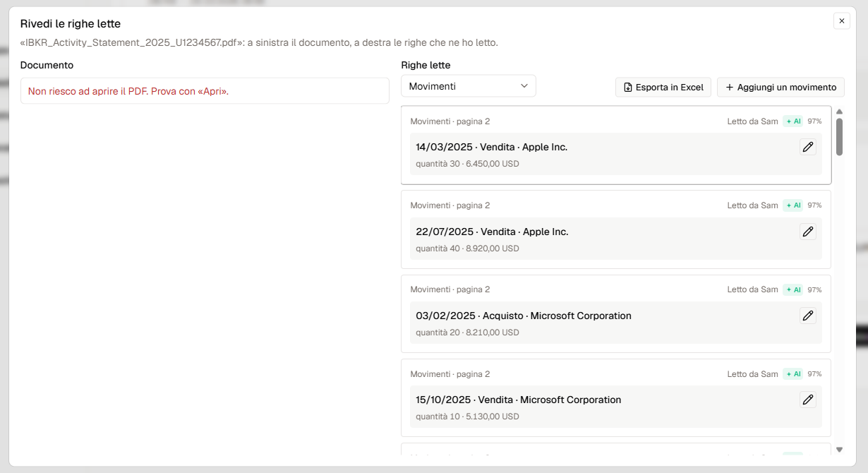Select '03/02/2025 · Acquisto · Microsoft Corporation' text
868x473 pixels.
point(524,316)
